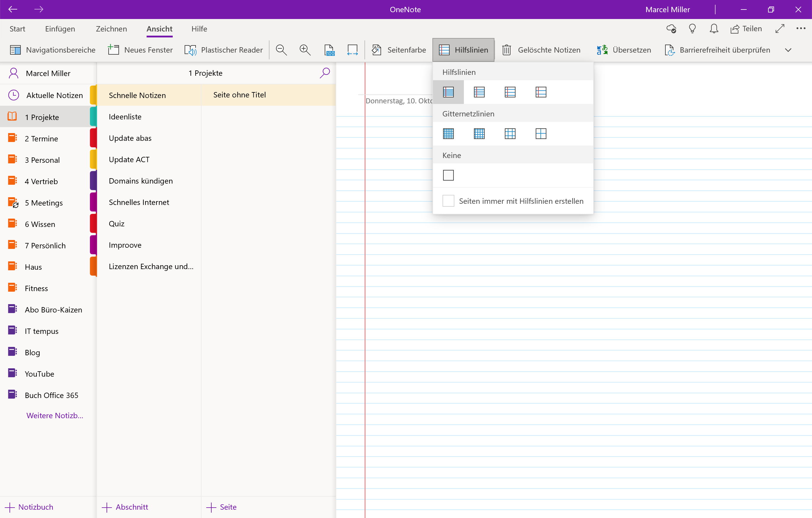Switch to the Start tab
The image size is (812, 518).
17,29
